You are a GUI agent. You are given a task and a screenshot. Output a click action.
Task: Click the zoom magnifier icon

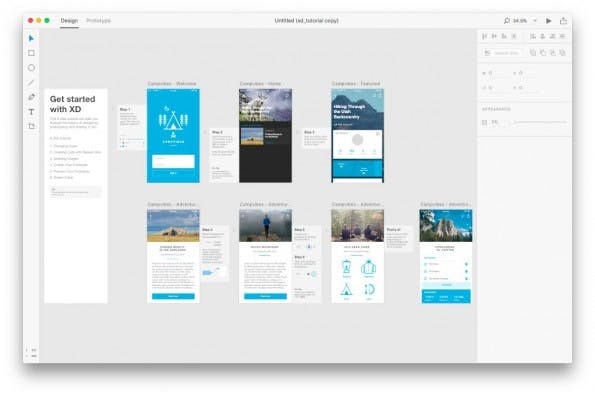(507, 20)
